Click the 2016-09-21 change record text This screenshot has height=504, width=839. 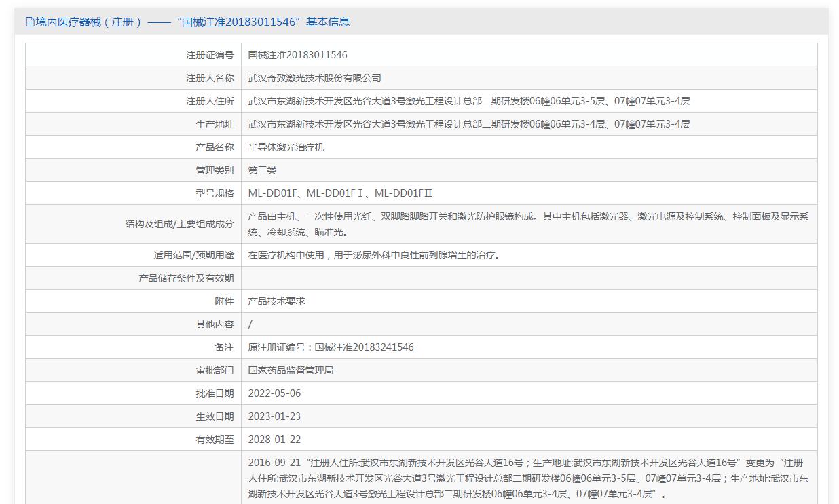point(528,478)
